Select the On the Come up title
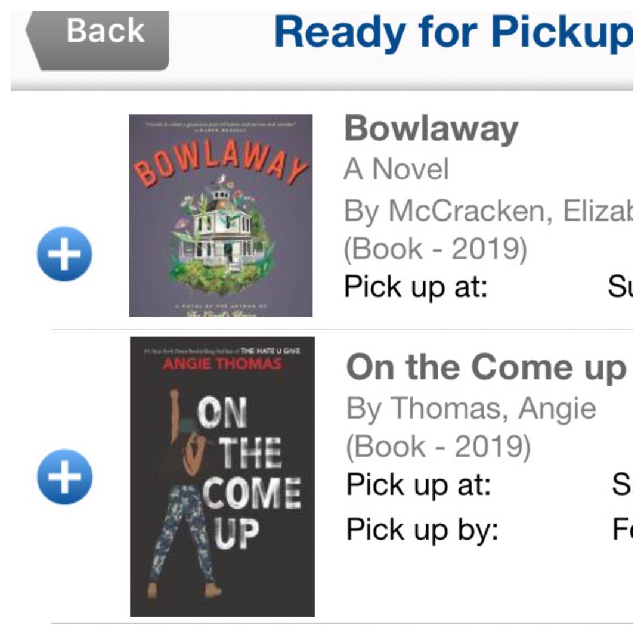Image resolution: width=644 pixels, height=644 pixels. point(486,368)
